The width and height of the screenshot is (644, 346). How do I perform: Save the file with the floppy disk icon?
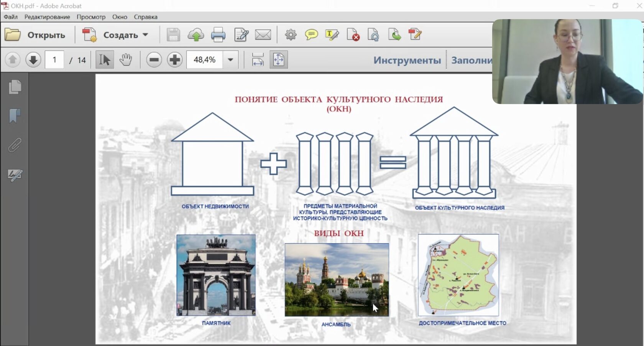[173, 35]
